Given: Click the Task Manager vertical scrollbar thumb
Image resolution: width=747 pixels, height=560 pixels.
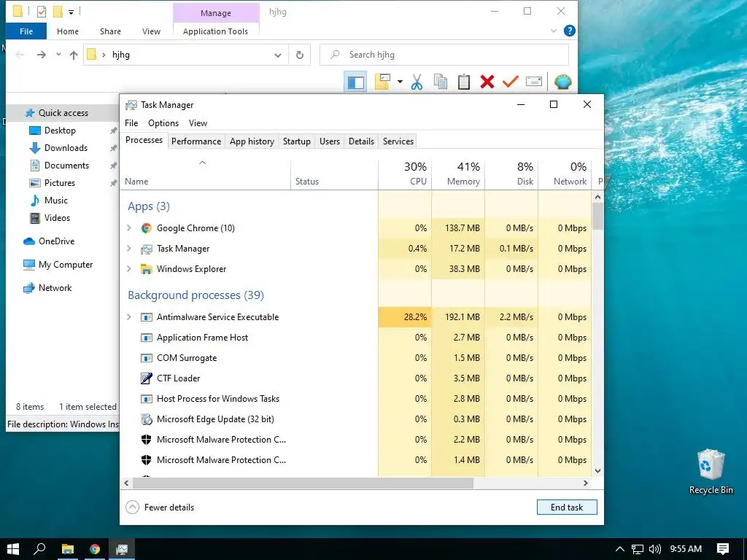Looking at the screenshot, I should pos(598,216).
